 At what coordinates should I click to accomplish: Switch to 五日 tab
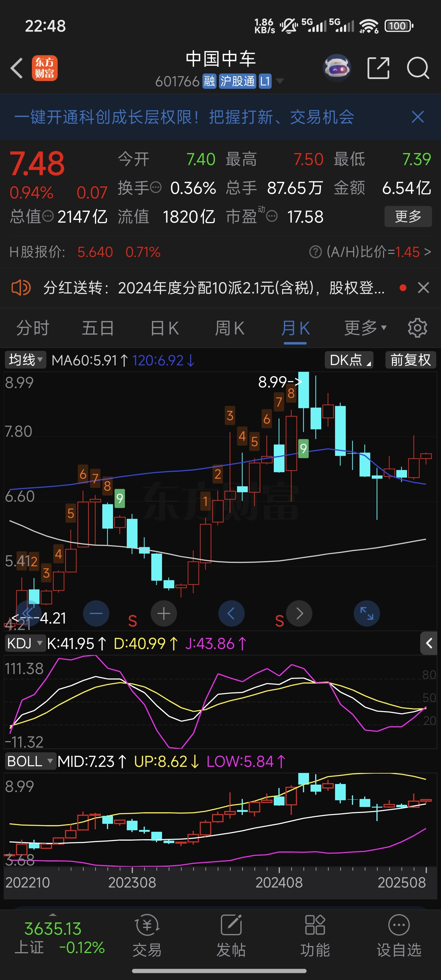click(98, 328)
